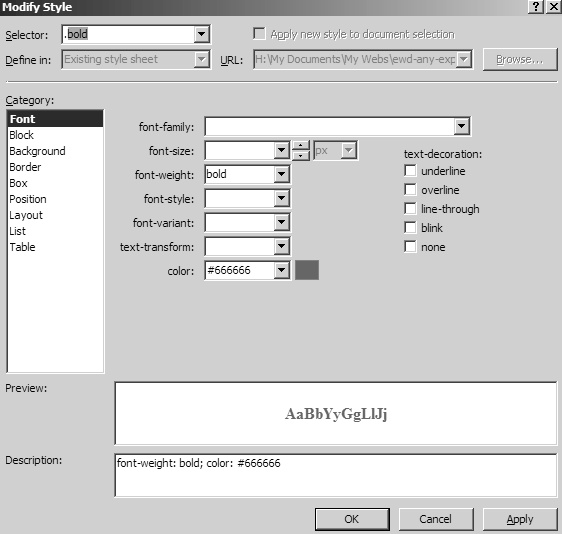Expand the Selector combo box arrow

click(x=201, y=34)
